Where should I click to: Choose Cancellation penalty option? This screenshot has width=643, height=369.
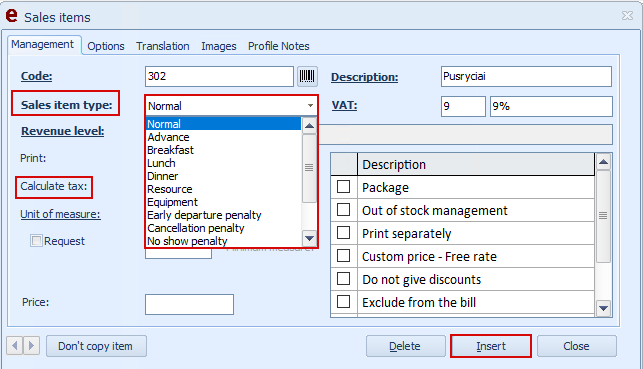click(x=224, y=228)
